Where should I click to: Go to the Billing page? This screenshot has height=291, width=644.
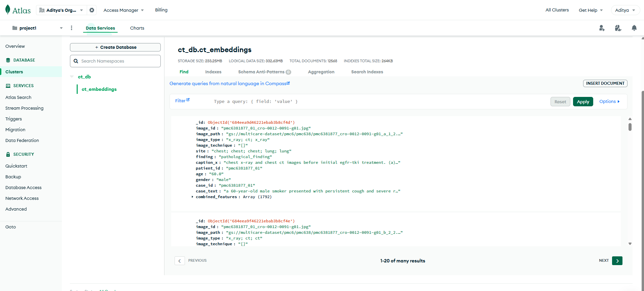coord(161,10)
